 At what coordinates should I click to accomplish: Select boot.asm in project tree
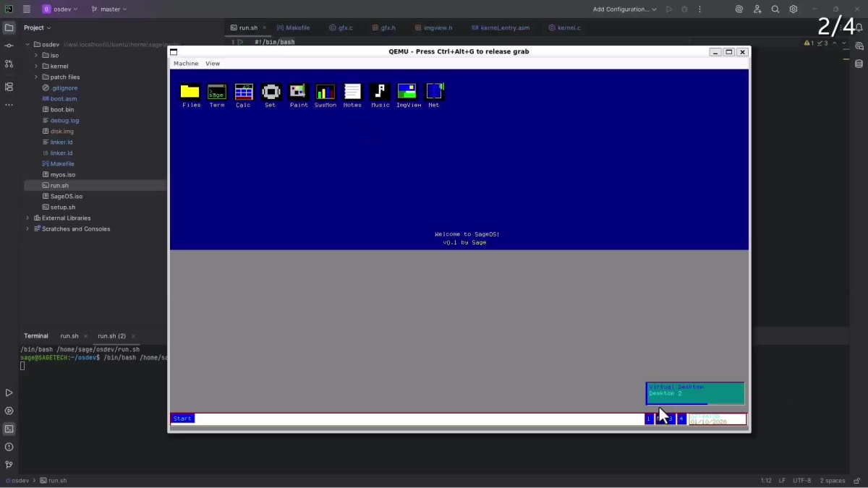tap(64, 98)
